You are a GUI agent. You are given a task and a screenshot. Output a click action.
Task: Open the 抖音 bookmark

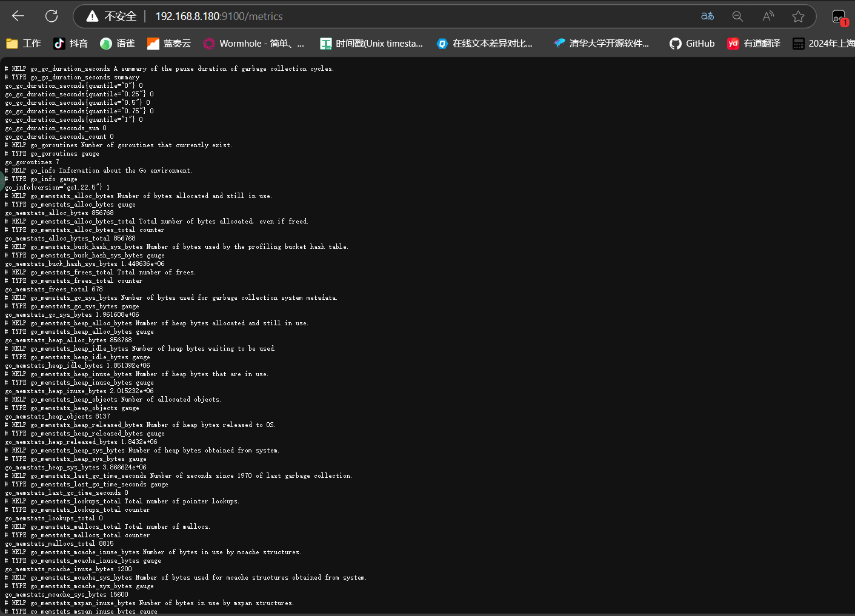tap(70, 44)
